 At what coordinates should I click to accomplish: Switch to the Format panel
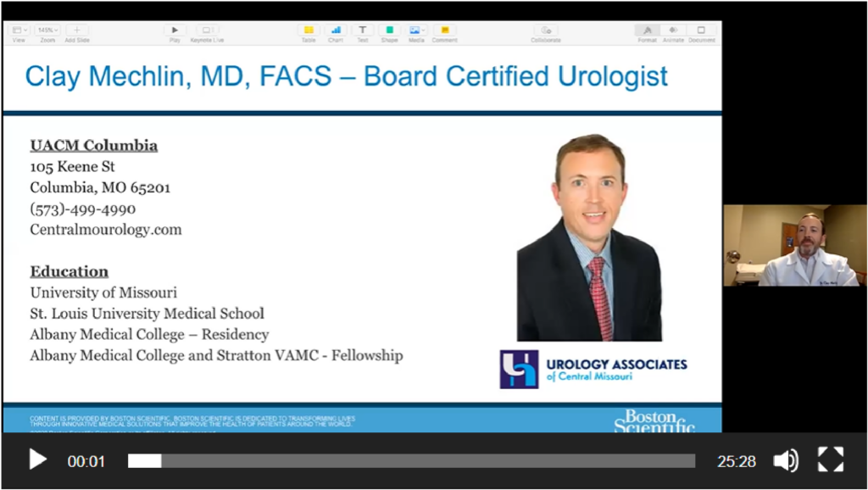tap(647, 31)
